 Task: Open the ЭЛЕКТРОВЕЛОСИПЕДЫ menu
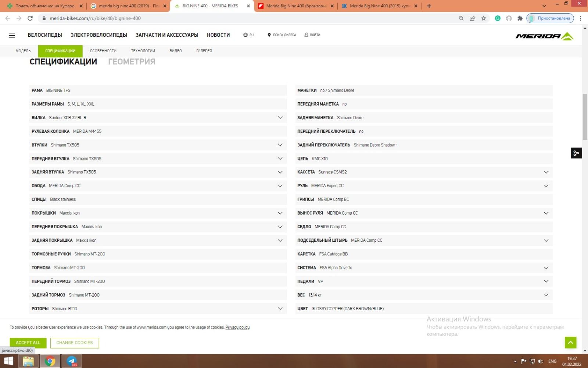coord(99,35)
